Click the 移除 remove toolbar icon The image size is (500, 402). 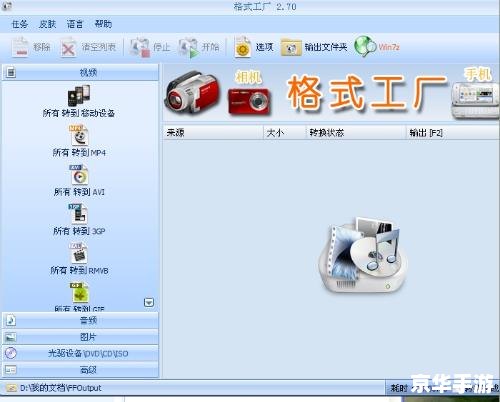[20, 47]
